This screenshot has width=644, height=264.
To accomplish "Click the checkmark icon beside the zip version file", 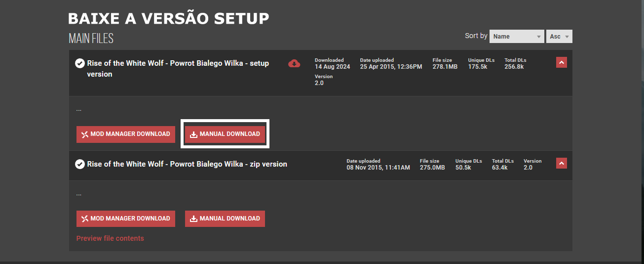I will [79, 164].
